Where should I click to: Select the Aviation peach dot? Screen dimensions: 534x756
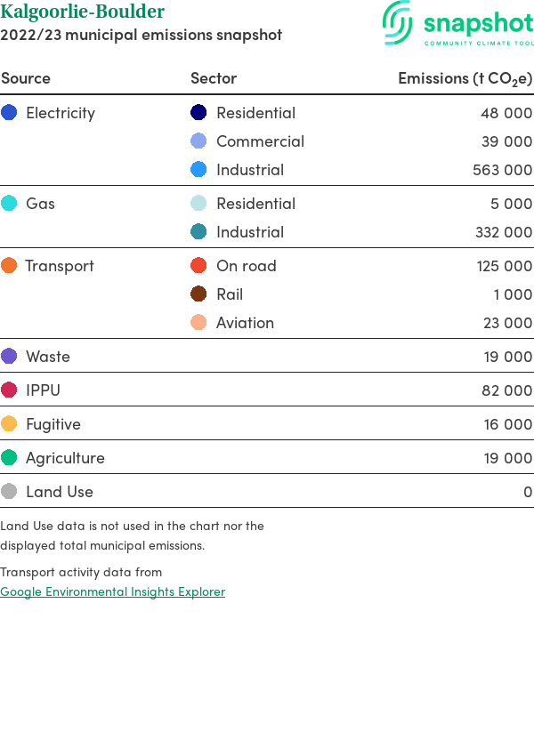click(x=198, y=322)
